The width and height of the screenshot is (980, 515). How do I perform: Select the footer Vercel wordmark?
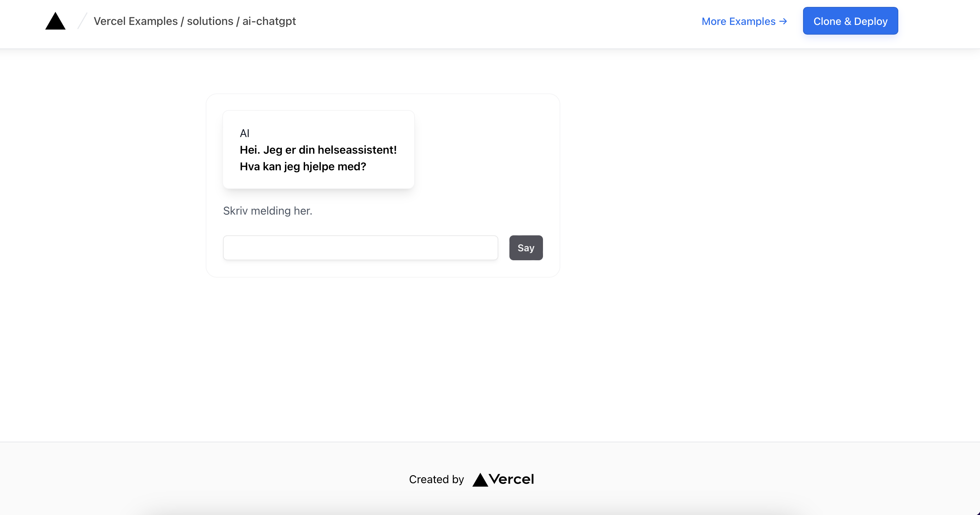click(x=512, y=479)
